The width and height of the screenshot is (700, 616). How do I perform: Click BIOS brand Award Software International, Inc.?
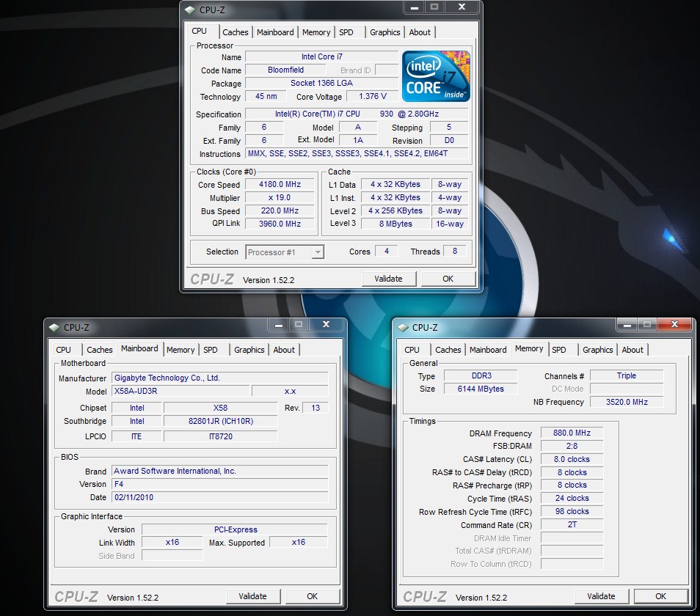(220, 471)
